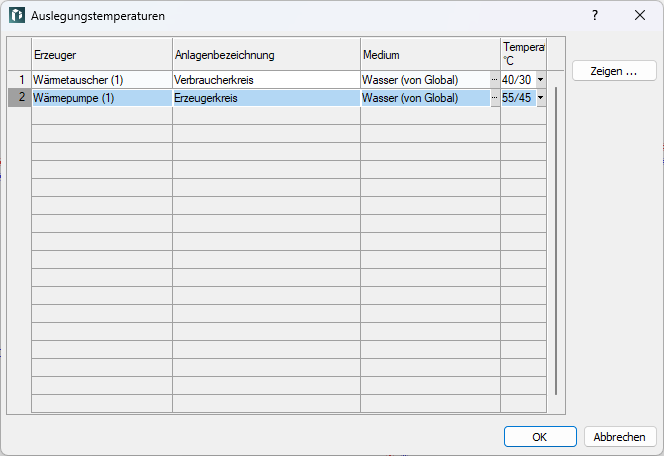This screenshot has height=456, width=664.
Task: Open medium ellipsis button in Wärmepumpe row
Action: pos(495,98)
